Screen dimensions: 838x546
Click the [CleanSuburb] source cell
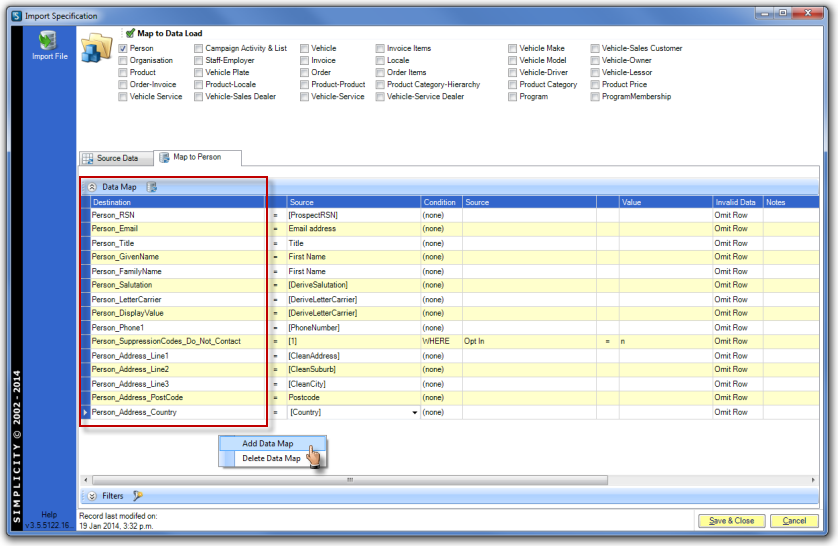[x=353, y=370]
